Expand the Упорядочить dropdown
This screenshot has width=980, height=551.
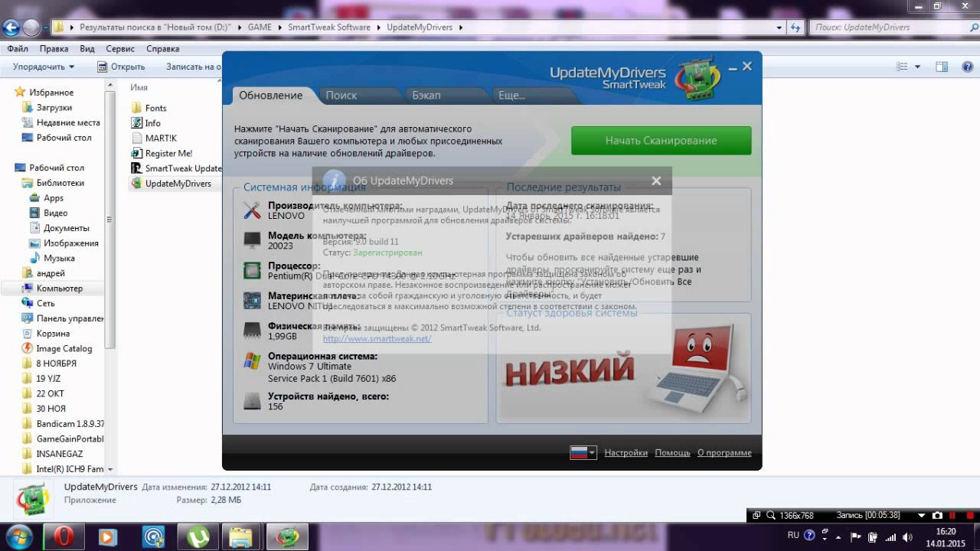click(44, 67)
